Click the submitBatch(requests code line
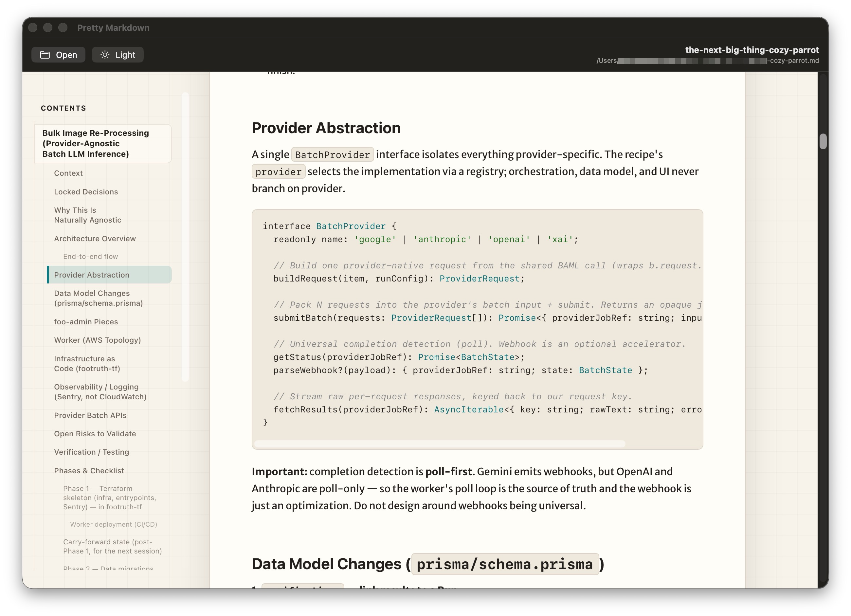Screen dimensions: 851x616 point(487,318)
